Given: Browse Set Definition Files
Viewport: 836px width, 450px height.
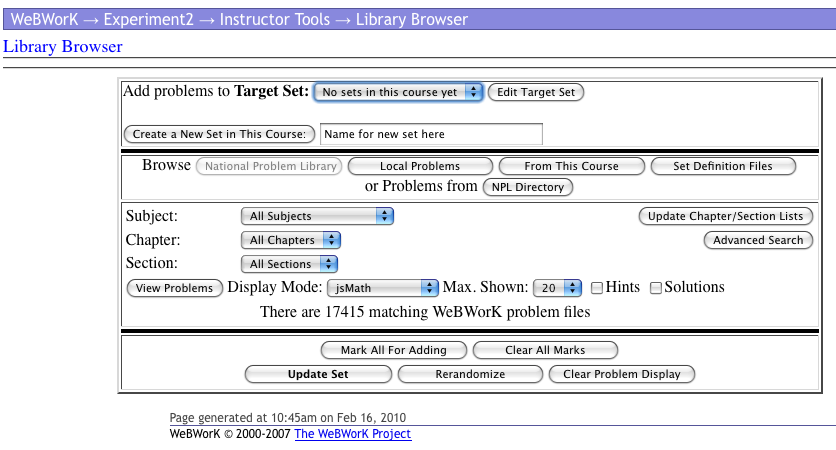Looking at the screenshot, I should point(723,166).
